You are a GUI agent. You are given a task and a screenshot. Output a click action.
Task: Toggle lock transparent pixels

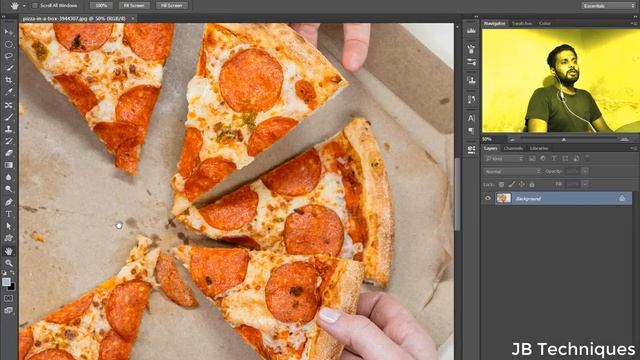(x=501, y=184)
